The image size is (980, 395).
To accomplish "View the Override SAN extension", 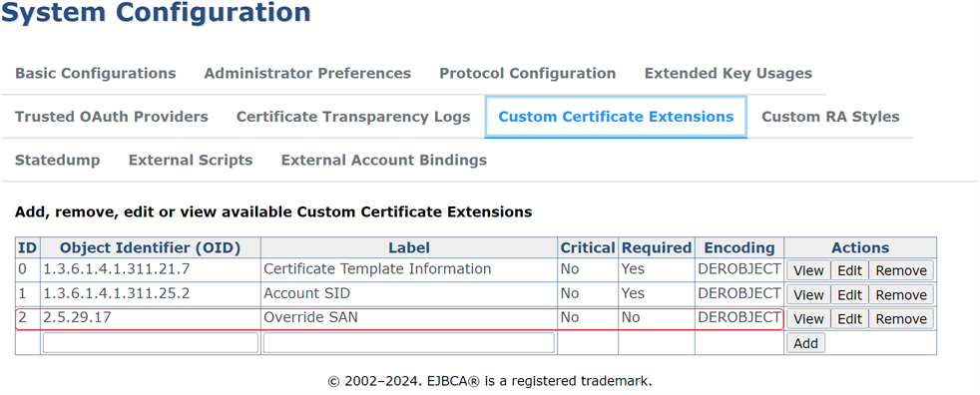I will click(808, 319).
